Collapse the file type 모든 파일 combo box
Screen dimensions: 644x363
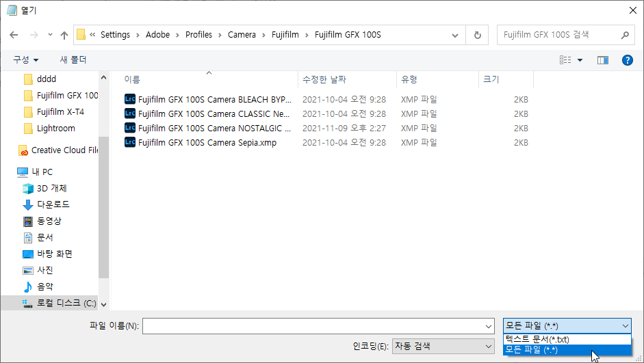coord(567,326)
